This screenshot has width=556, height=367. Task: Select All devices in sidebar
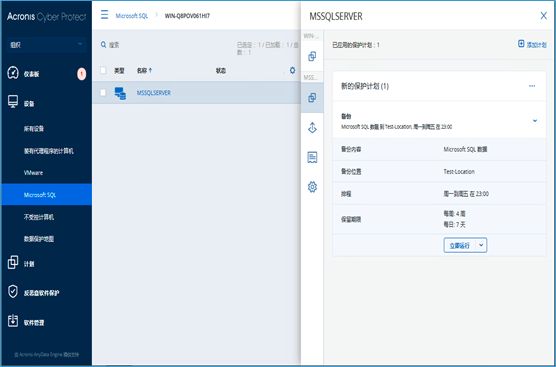tap(34, 128)
